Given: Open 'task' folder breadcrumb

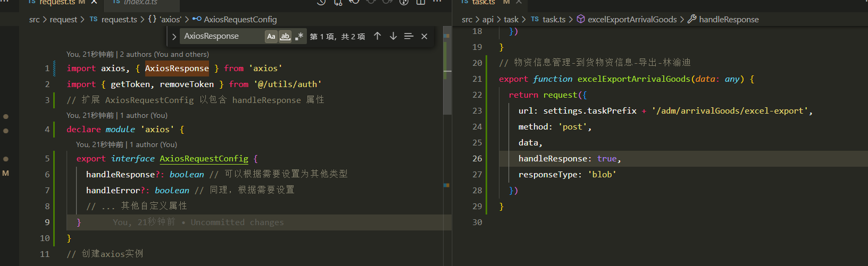Looking at the screenshot, I should click(x=511, y=20).
